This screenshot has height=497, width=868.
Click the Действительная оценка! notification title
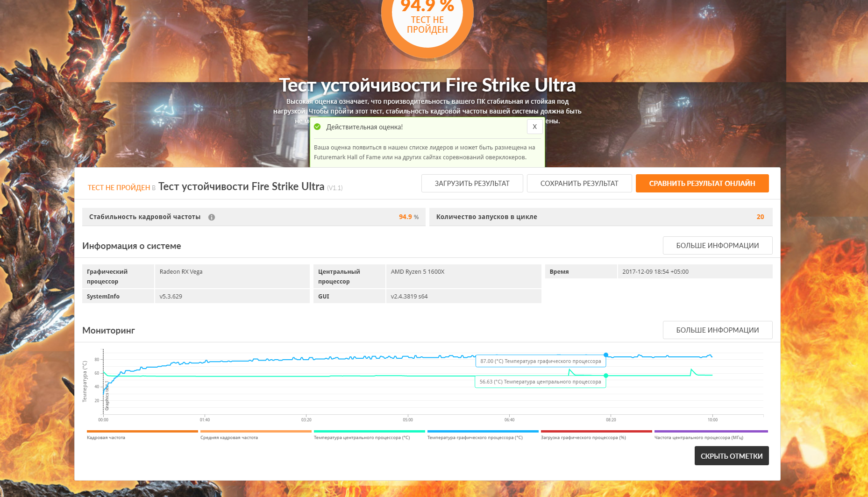point(364,127)
